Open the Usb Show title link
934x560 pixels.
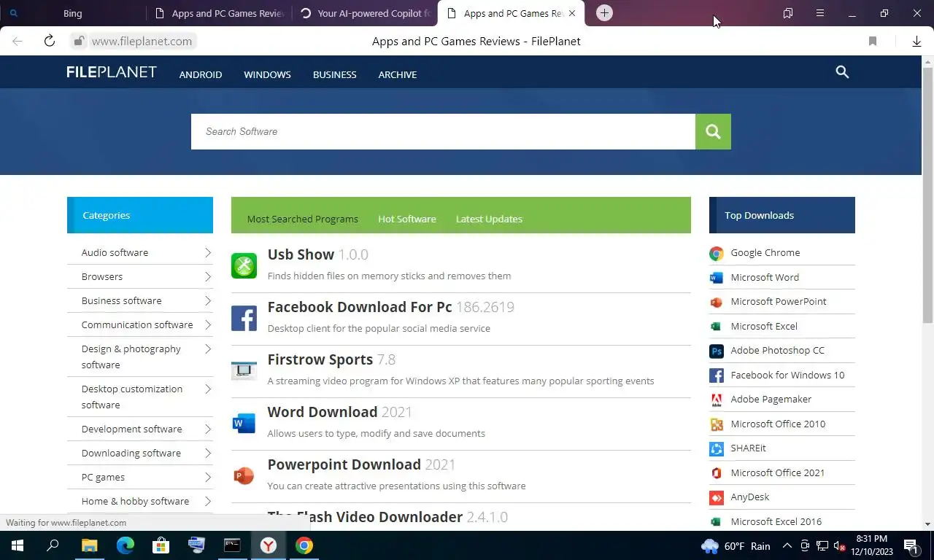click(301, 254)
